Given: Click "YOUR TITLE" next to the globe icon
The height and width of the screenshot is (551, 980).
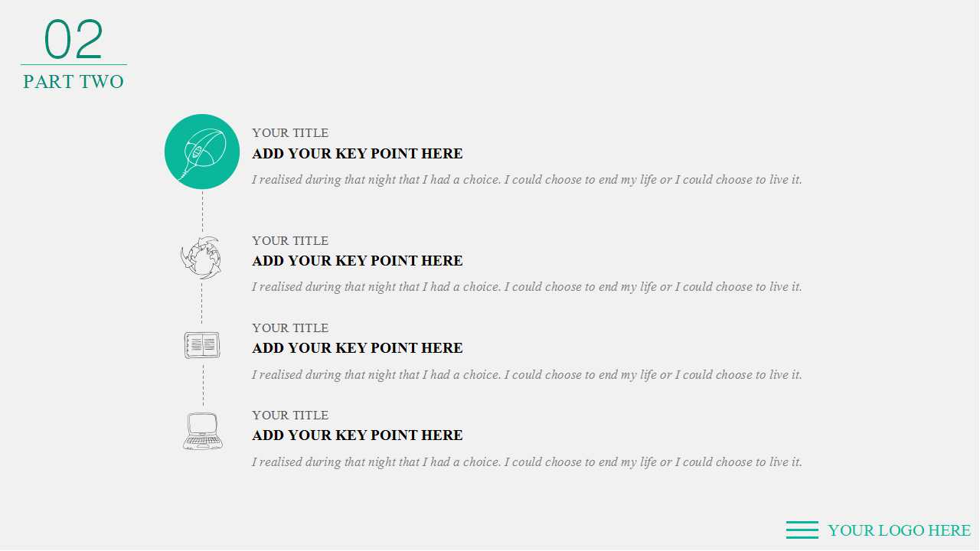Looking at the screenshot, I should pos(290,241).
